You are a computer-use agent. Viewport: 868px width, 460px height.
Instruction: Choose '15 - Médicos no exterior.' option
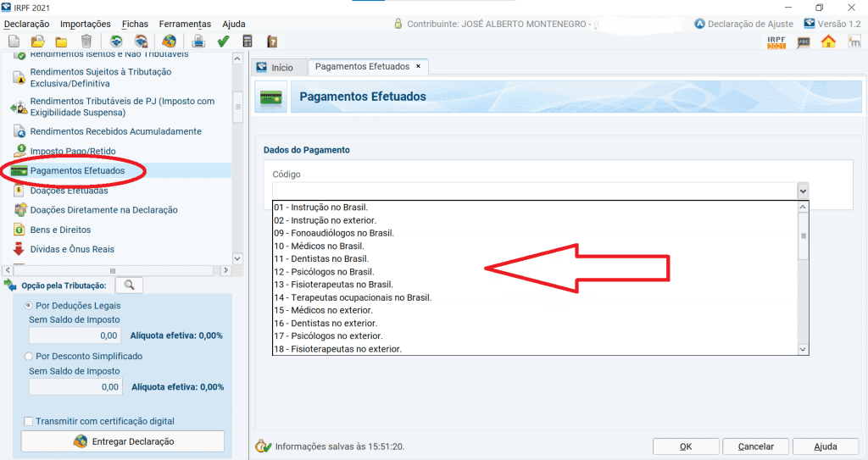535,310
